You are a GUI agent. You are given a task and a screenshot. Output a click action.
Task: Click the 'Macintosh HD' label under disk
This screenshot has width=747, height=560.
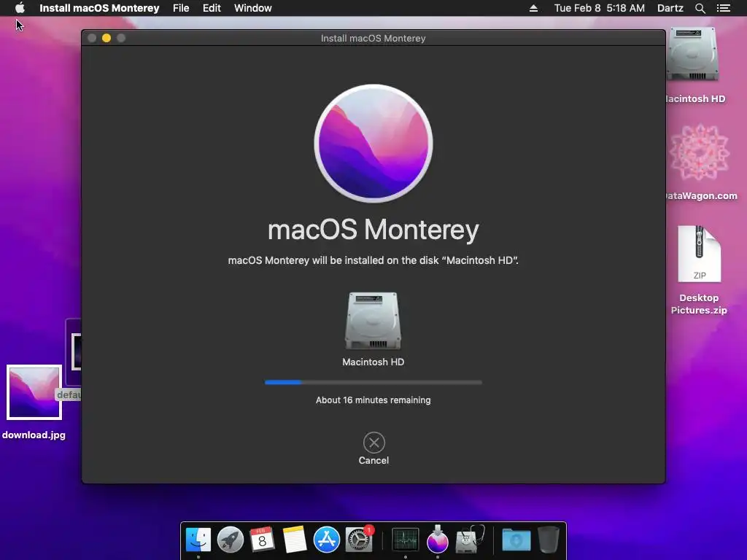(373, 362)
